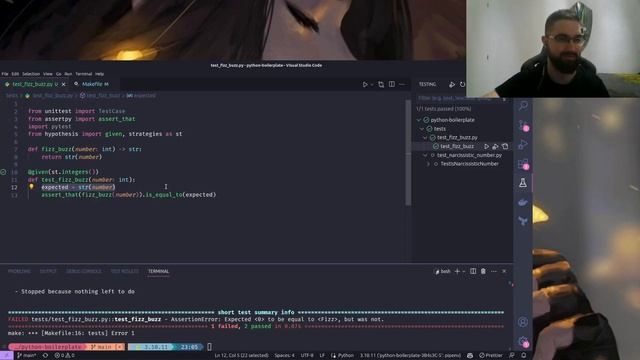Open the View menu
Screen dimensions: 640x360
(48, 74)
